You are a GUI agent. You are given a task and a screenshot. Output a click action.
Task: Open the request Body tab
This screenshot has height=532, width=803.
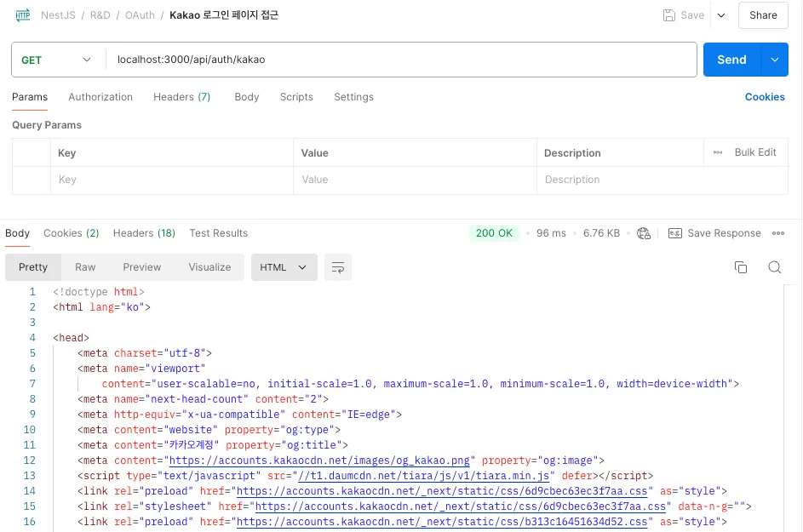click(247, 97)
